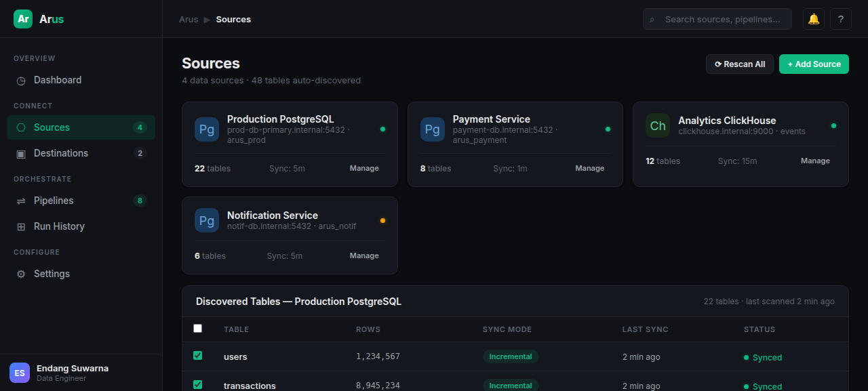Image resolution: width=868 pixels, height=391 pixels.
Task: Click 6 tables count on Notification Service
Action: 210,255
